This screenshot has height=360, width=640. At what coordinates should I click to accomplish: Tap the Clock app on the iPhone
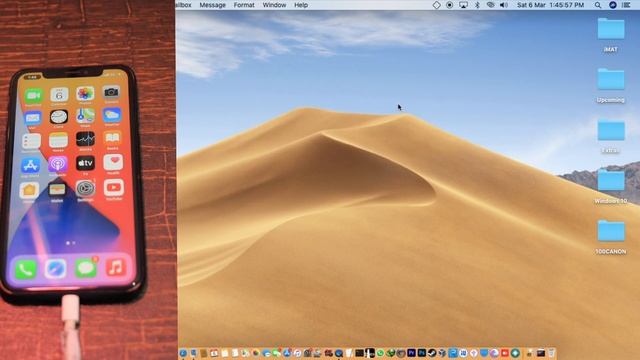coord(59,117)
